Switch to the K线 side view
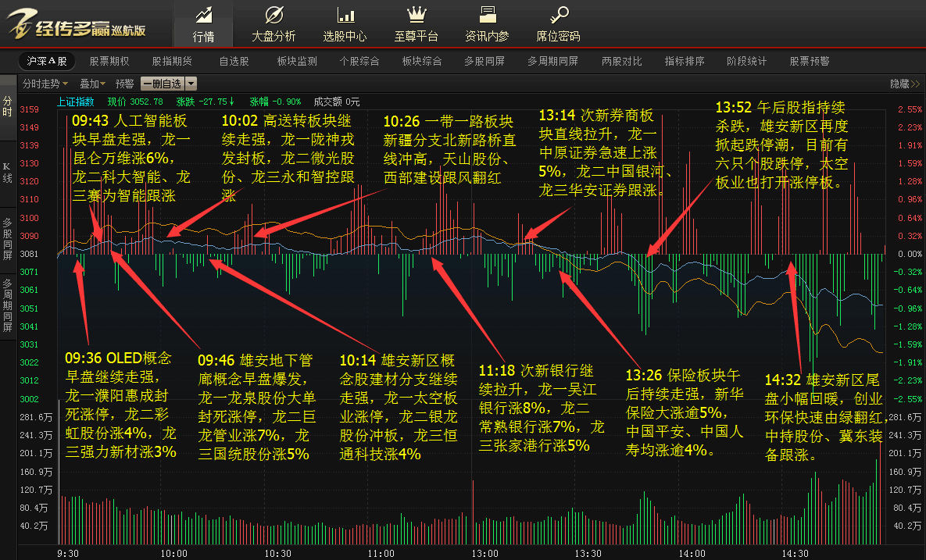Viewport: 926px width, 560px height. tap(7, 173)
